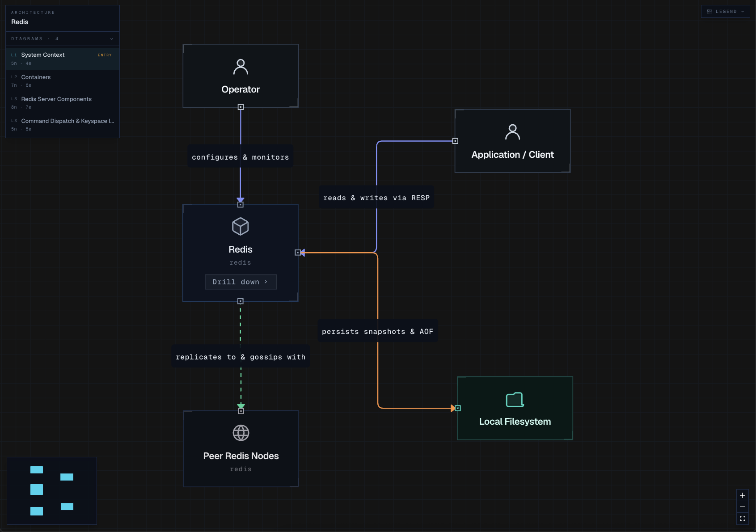This screenshot has height=532, width=756.
Task: Open the System Context diagram entry
Action: click(x=62, y=59)
